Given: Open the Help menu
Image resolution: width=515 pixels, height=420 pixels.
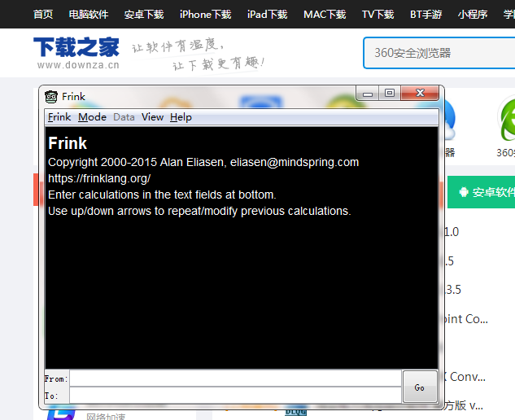Looking at the screenshot, I should (181, 117).
